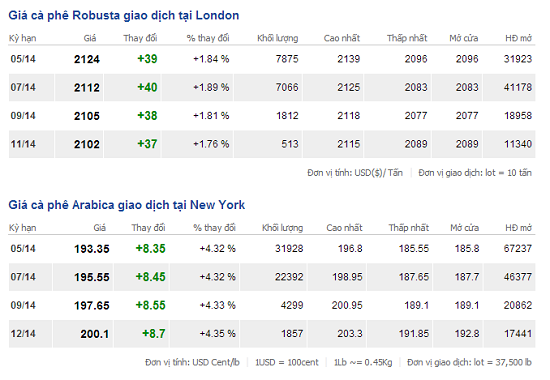Image resolution: width=550 pixels, height=380 pixels.
Task: Click the change value +37
Action: point(147,144)
